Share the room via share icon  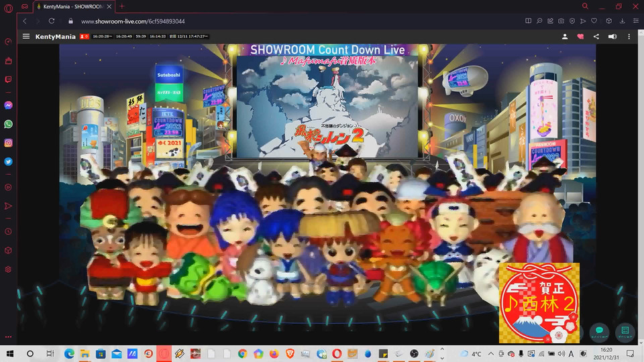tap(596, 36)
